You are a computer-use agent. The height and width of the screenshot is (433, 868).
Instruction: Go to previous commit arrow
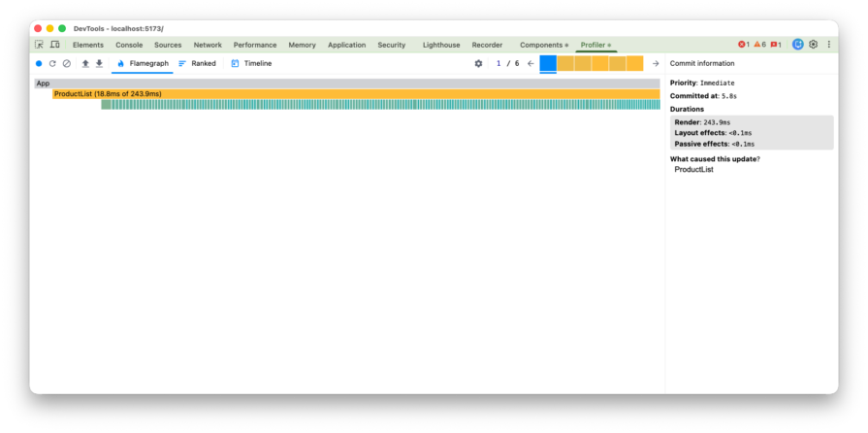click(x=530, y=64)
